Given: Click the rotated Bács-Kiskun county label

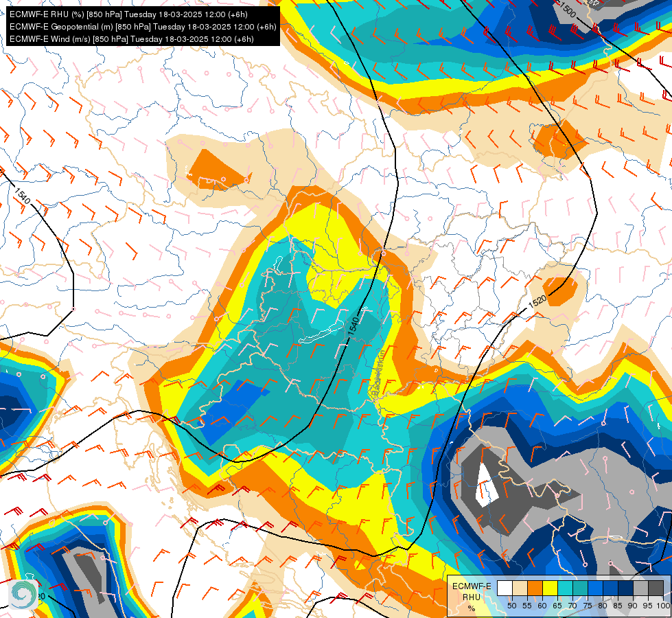Looking at the screenshot, I should pos(378,372).
